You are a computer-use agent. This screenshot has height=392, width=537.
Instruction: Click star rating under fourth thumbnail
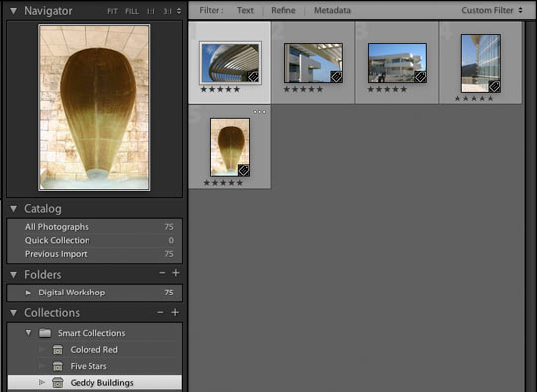[x=474, y=98]
